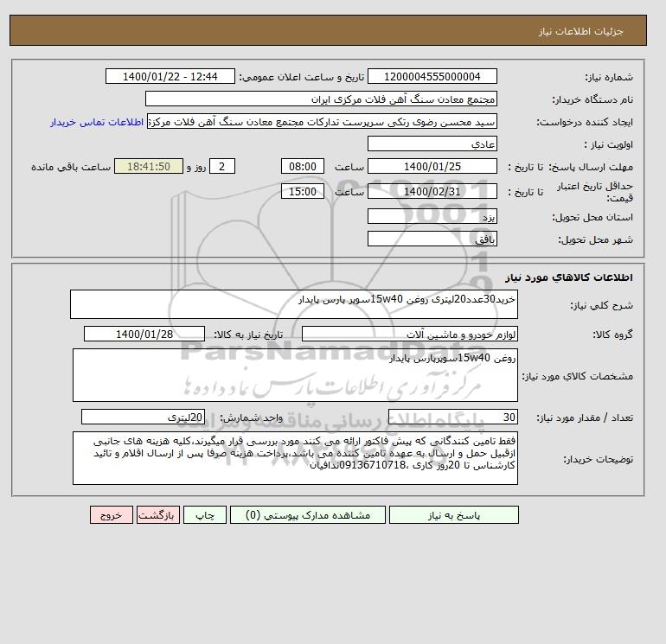Click the remaining time countdown 18:41:50
666x644 pixels.
coord(149,167)
